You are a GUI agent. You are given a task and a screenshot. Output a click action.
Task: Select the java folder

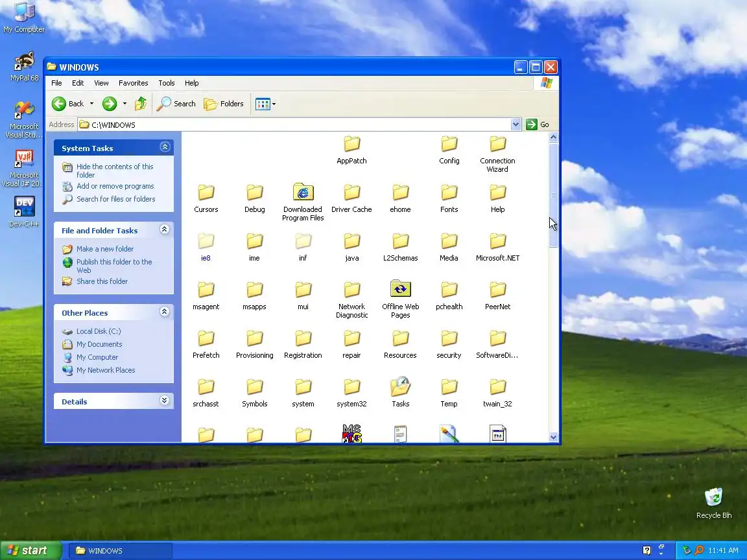pyautogui.click(x=351, y=247)
